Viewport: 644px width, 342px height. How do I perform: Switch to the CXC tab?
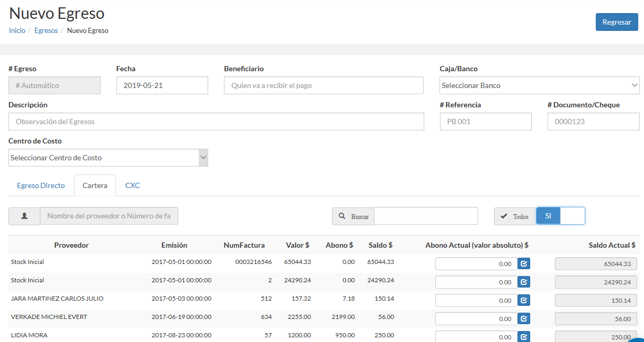pos(133,185)
